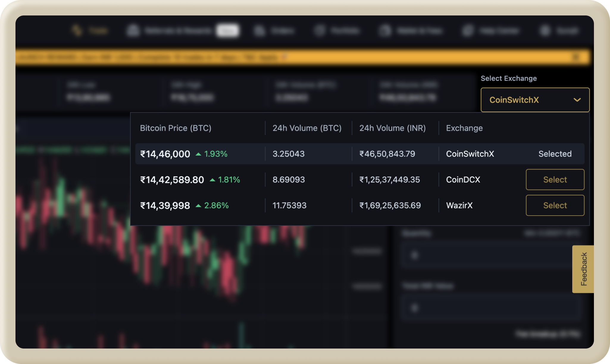Viewport: 610px width, 364px height.
Task: Click the 3.25043 BTC volume cell
Action: (x=288, y=154)
